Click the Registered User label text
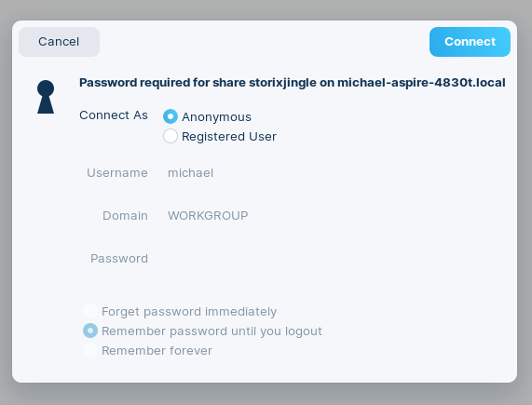 (229, 137)
